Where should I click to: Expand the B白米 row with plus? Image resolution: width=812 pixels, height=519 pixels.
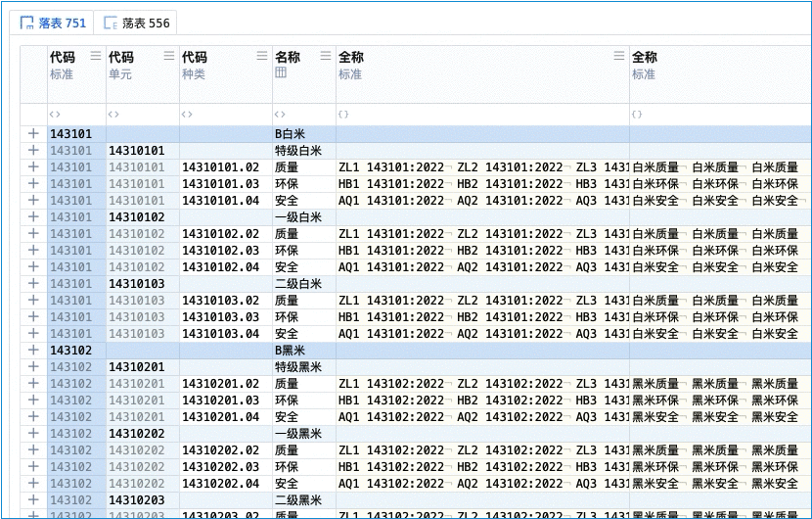pyautogui.click(x=33, y=134)
